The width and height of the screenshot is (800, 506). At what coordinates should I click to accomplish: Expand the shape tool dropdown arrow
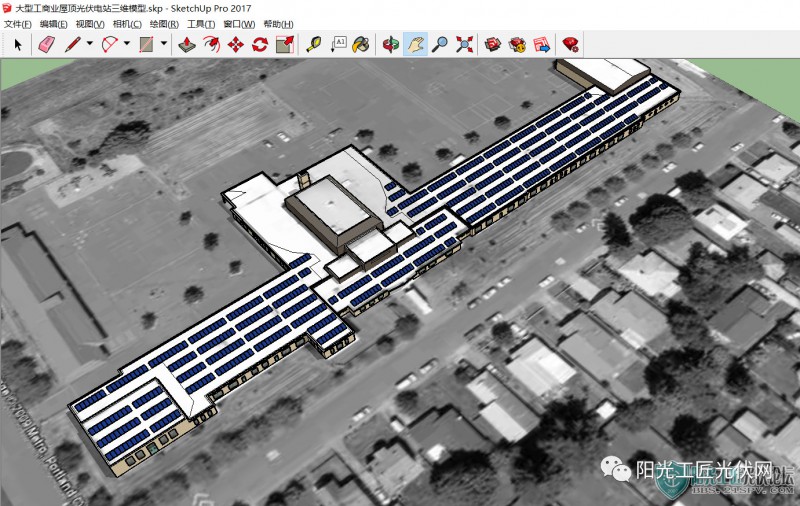point(164,44)
